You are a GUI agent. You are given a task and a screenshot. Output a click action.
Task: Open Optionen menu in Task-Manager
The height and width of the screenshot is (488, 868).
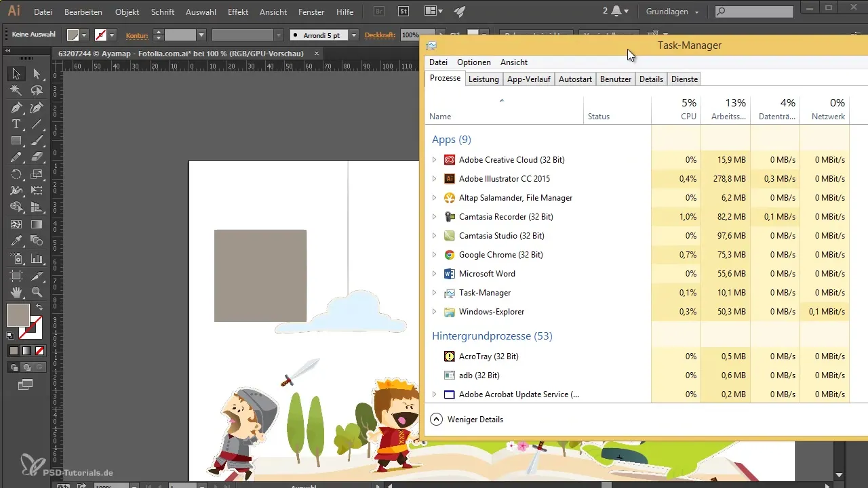coord(474,62)
